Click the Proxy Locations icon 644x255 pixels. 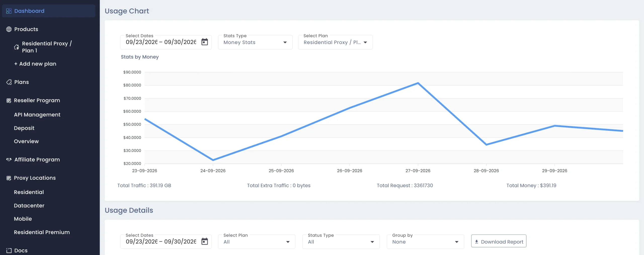click(9, 178)
